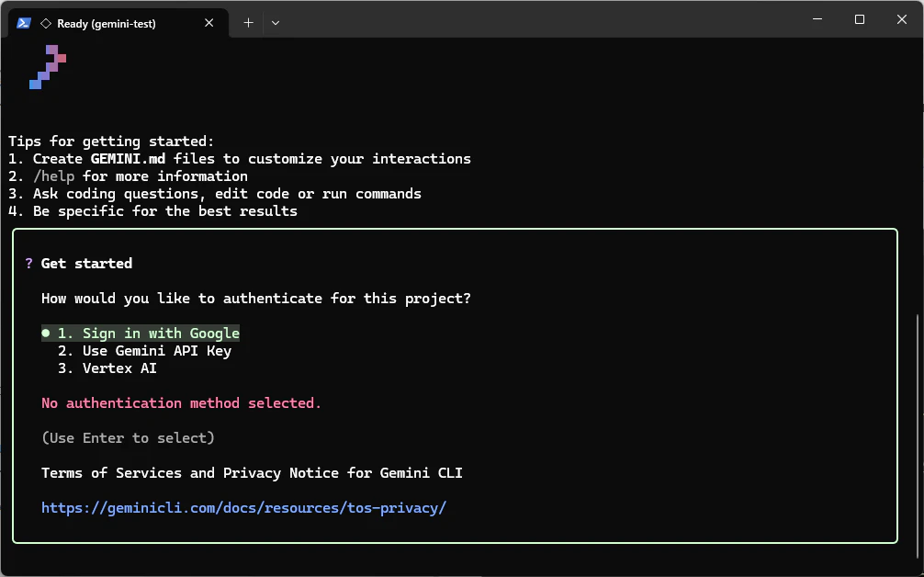Click the authentication question text
The width and height of the screenshot is (924, 577).
[x=255, y=299]
